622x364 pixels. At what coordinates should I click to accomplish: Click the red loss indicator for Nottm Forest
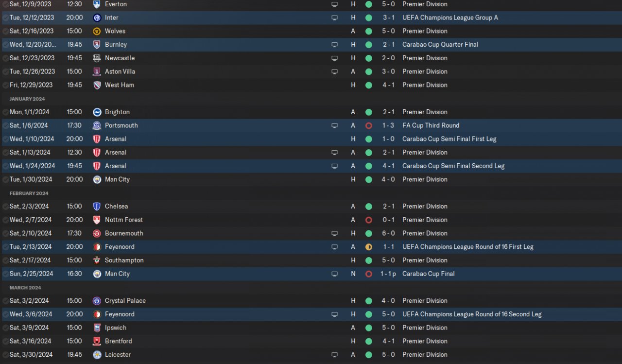(x=368, y=220)
